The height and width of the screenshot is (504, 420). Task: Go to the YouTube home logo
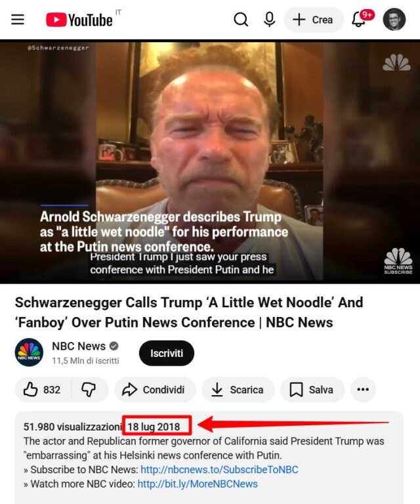(79, 20)
